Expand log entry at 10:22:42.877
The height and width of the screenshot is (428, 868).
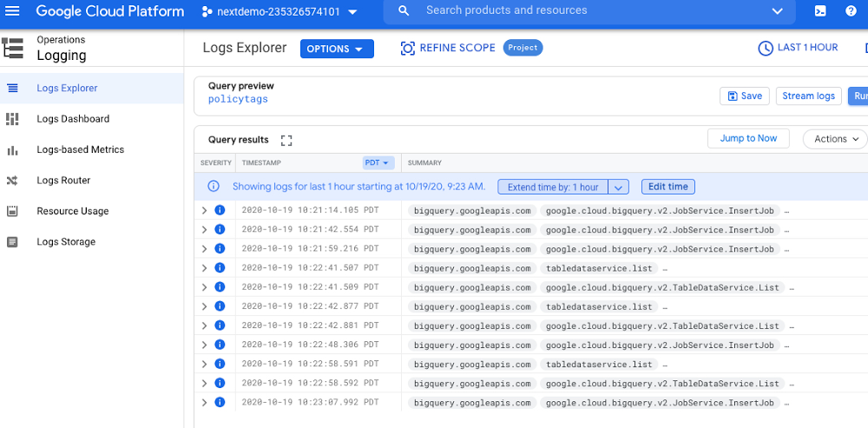click(204, 306)
